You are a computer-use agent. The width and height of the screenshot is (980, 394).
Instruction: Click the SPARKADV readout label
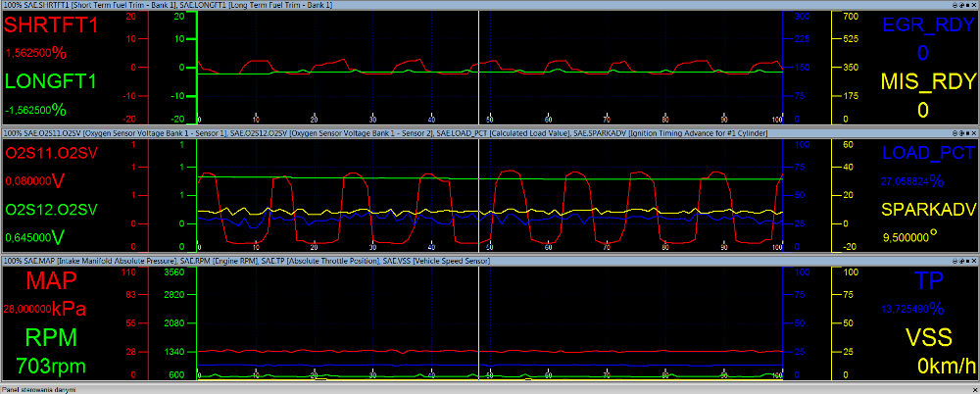click(x=929, y=210)
